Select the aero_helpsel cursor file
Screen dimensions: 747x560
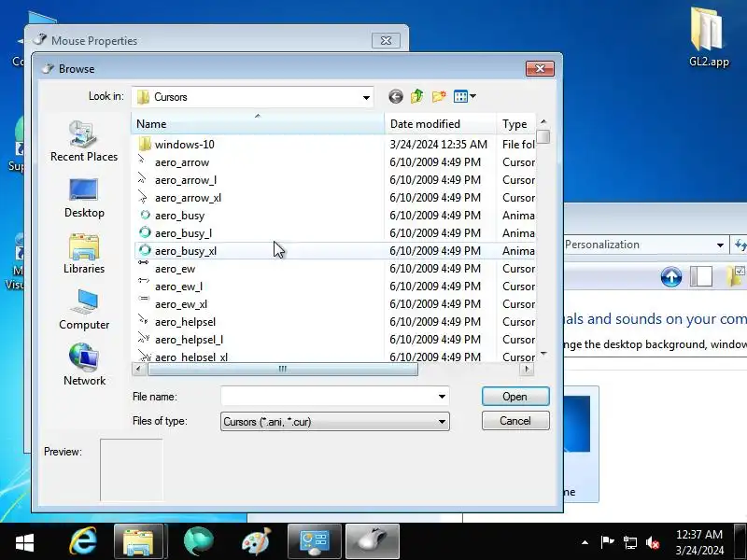click(185, 322)
